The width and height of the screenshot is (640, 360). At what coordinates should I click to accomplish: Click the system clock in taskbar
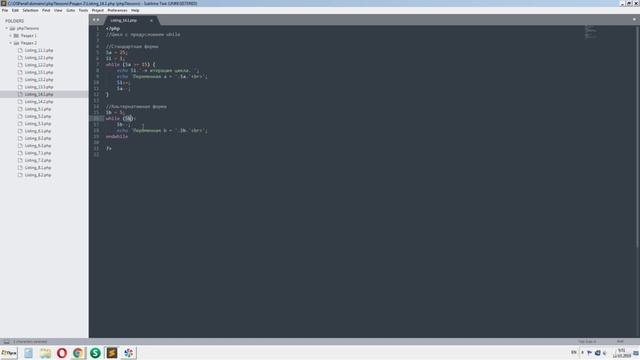(x=622, y=353)
